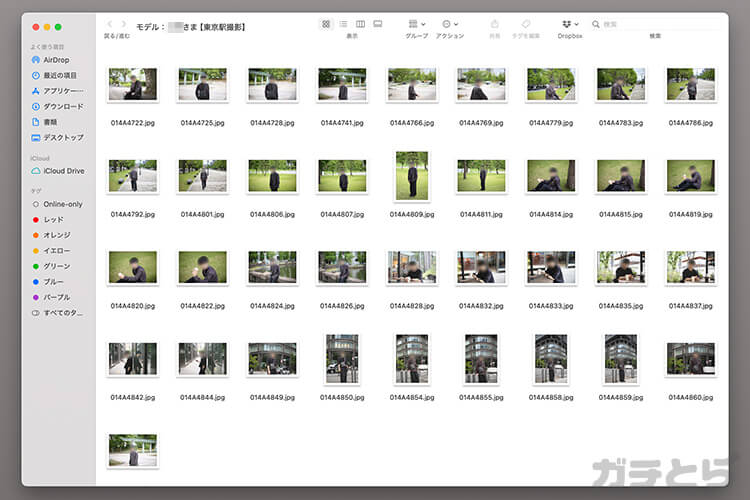Select the Red (レッド) tag
This screenshot has height=500, width=750.
click(47, 220)
